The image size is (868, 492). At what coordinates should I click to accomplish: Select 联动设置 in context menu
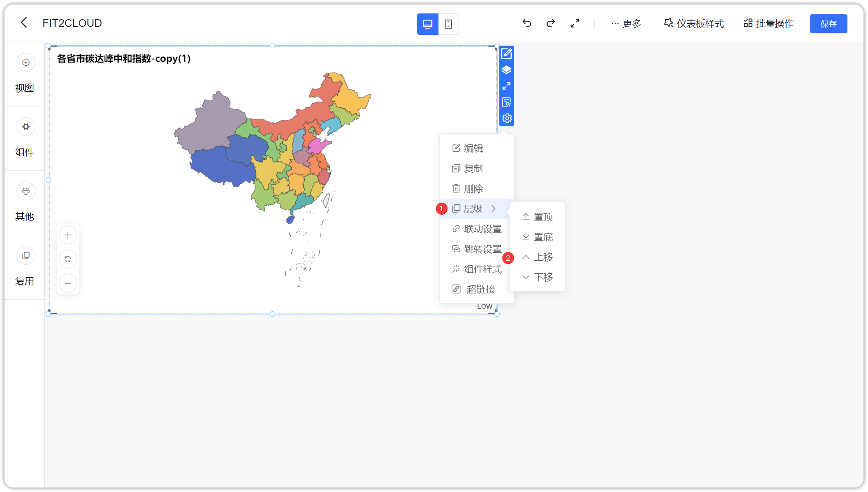(477, 229)
